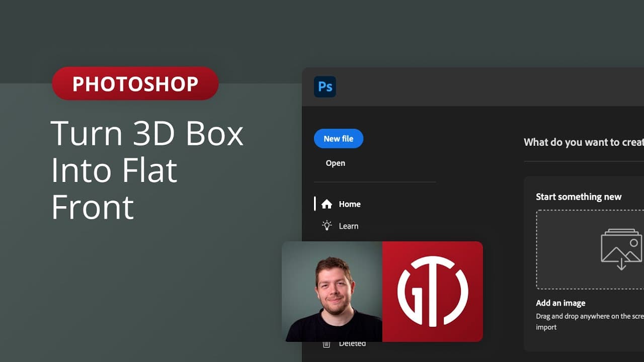Click the Photoshop Ps app icon
Image resolution: width=644 pixels, height=362 pixels.
click(x=325, y=86)
